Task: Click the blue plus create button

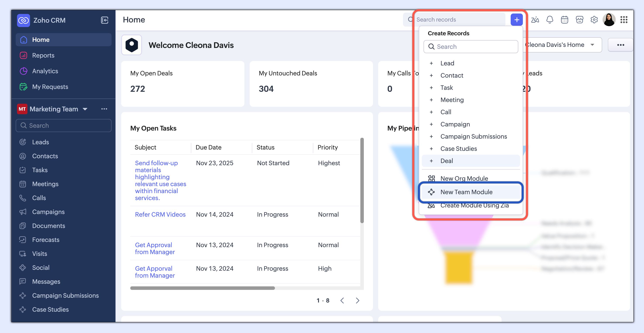Action: click(517, 20)
